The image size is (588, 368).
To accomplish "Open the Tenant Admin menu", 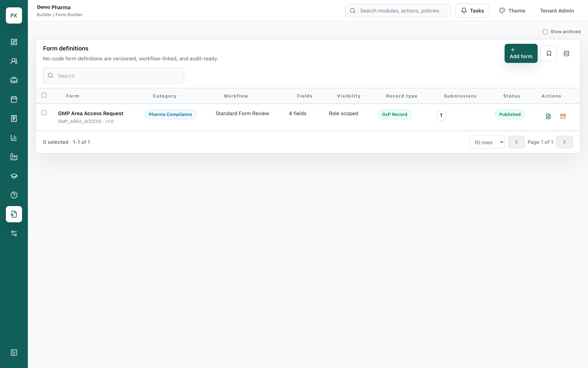I will [557, 11].
